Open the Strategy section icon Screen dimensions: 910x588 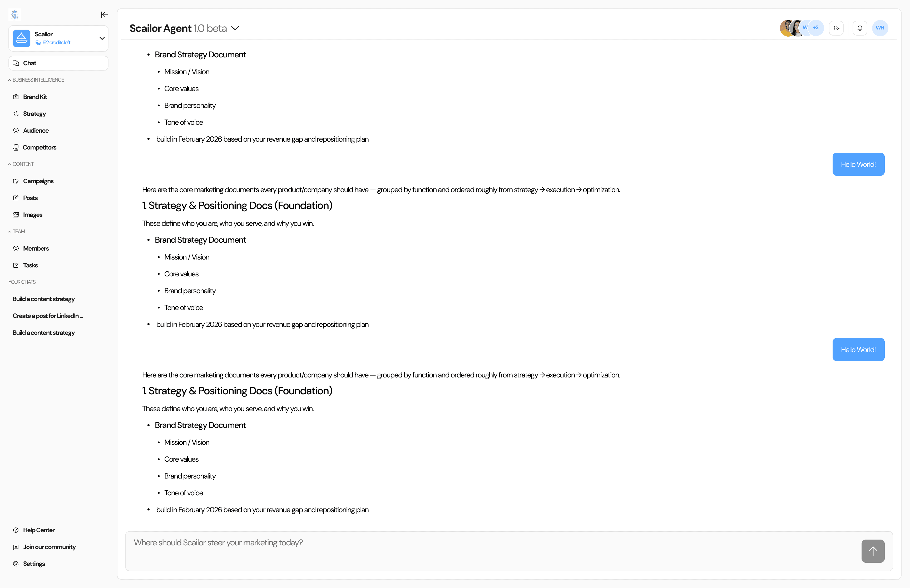point(16,113)
